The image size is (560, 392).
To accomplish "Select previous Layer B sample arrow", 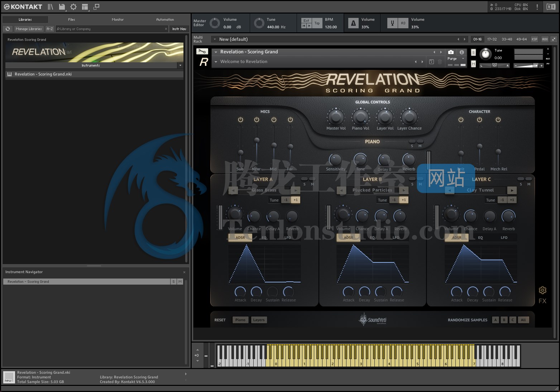I will click(x=342, y=190).
